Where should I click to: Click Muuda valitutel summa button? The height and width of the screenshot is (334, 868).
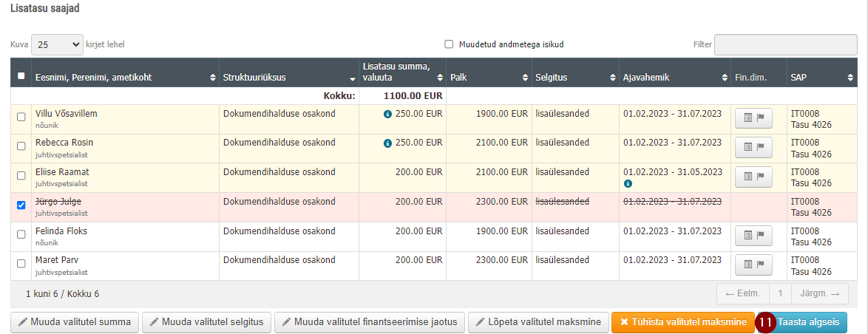pyautogui.click(x=75, y=322)
